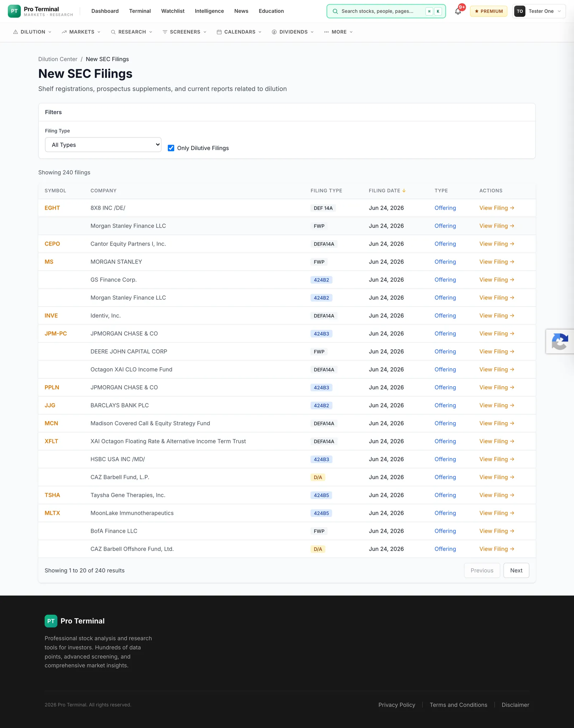Screen dimensions: 574x728
Task: Open the Privacy Policy footer link
Action: pos(397,705)
